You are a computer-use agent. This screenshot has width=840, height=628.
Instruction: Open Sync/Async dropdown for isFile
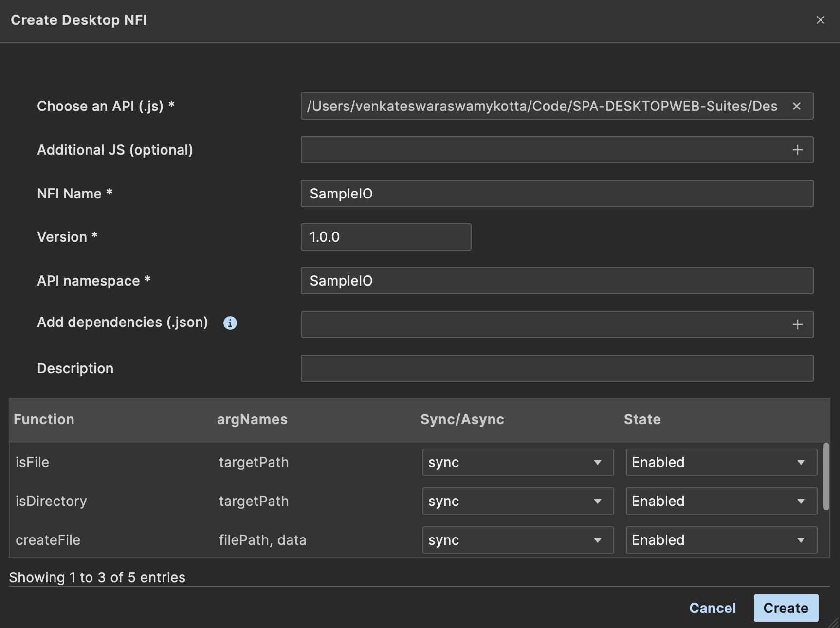point(517,462)
